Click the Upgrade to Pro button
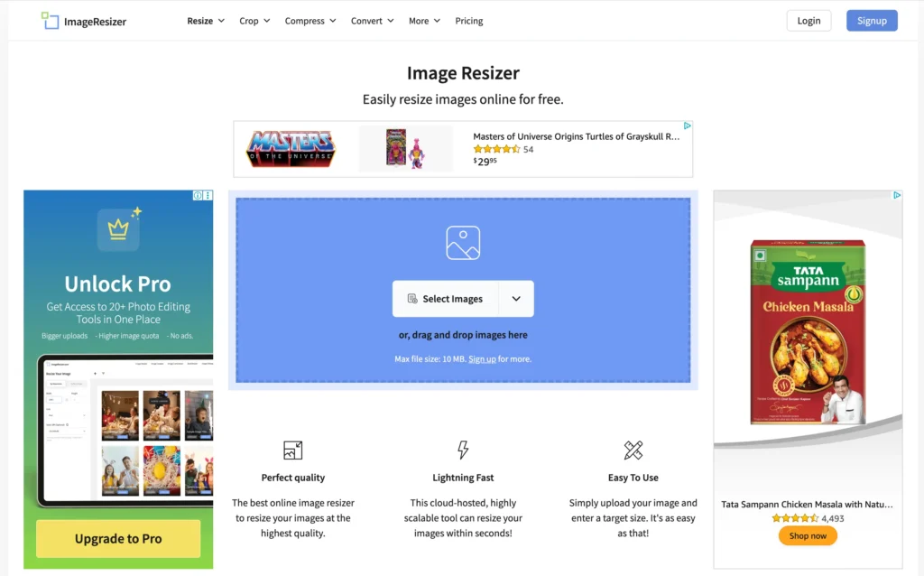 (x=118, y=539)
